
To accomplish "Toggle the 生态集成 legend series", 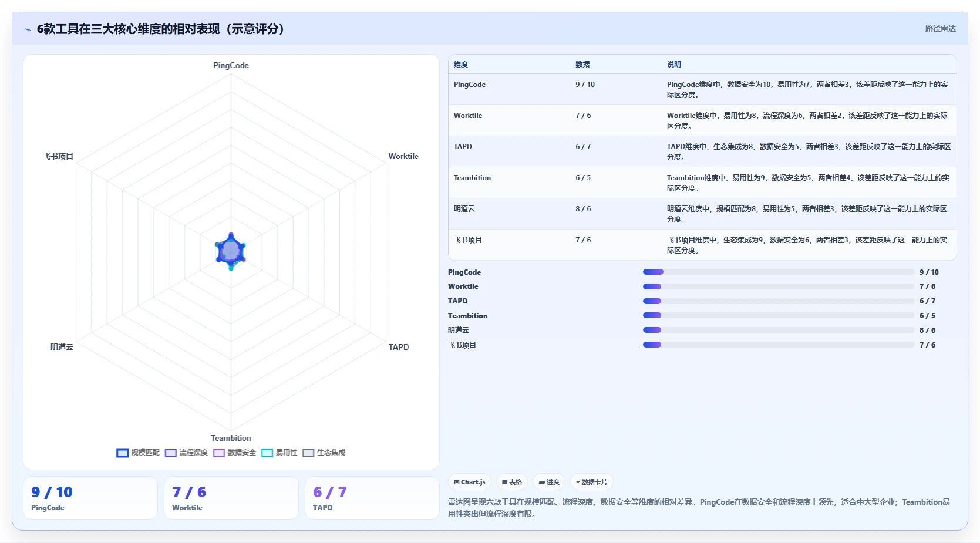I will [x=324, y=453].
